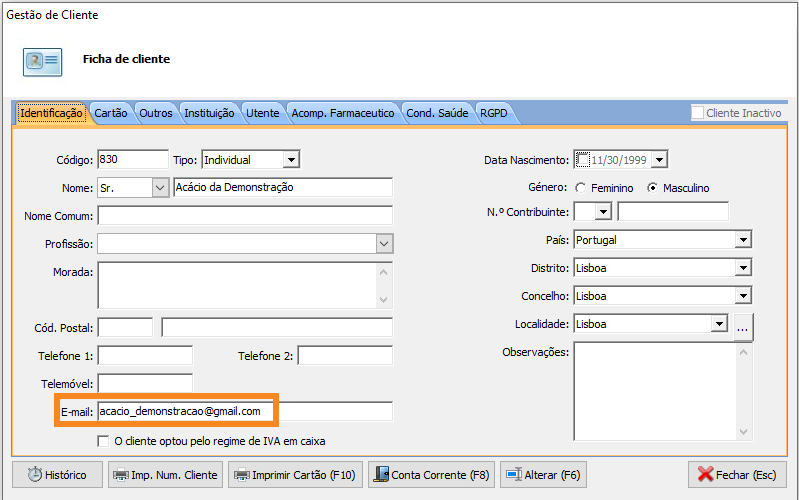The width and height of the screenshot is (799, 500).
Task: Click the ellipsis button next to Localidade
Action: tap(741, 325)
